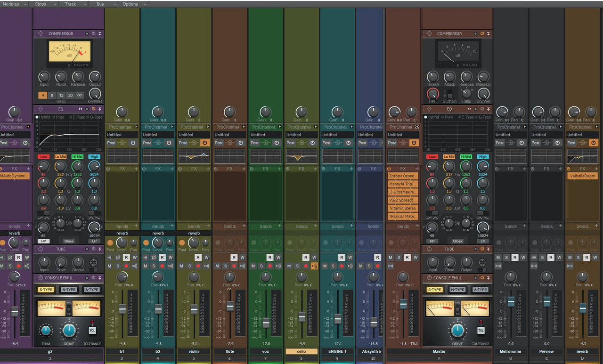Screen dimensions: 603x364
Task: Add an effect to b1 FX rack
Action: point(137,169)
